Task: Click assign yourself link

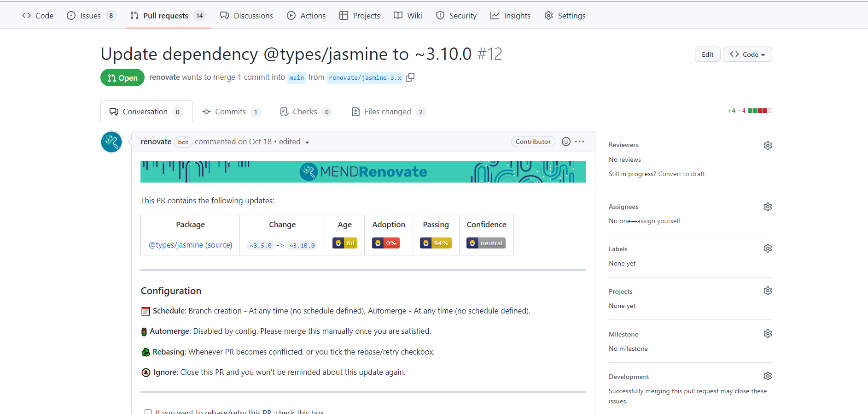Action: tap(658, 221)
